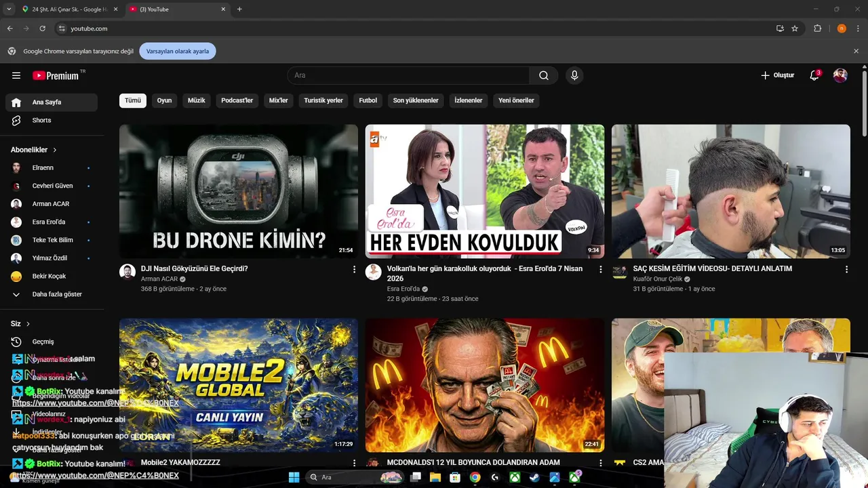This screenshot has height=488, width=868.
Task: Select the Turistik yerler filter chip
Action: tap(323, 100)
